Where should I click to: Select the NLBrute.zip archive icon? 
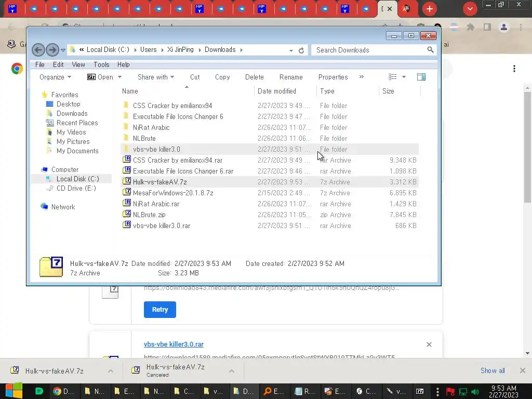point(127,215)
